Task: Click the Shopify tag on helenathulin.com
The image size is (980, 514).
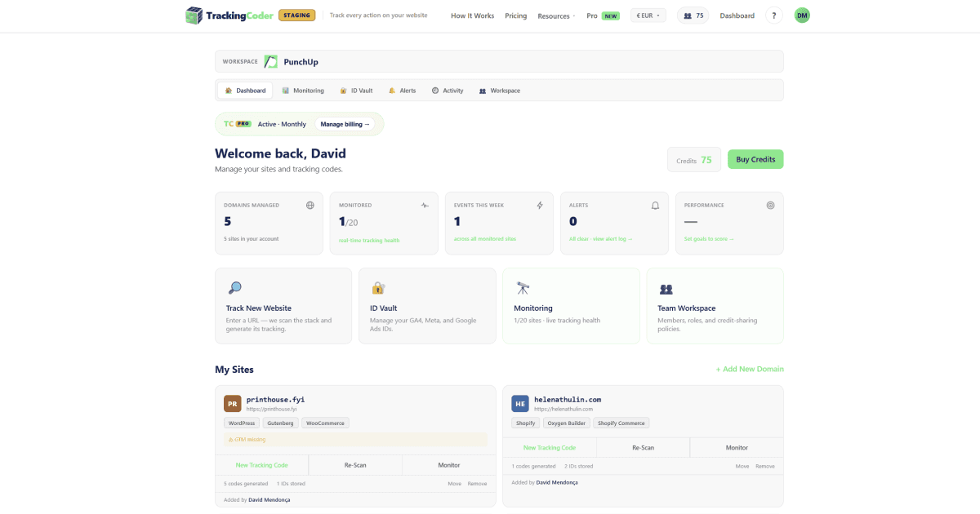Action: pyautogui.click(x=525, y=423)
